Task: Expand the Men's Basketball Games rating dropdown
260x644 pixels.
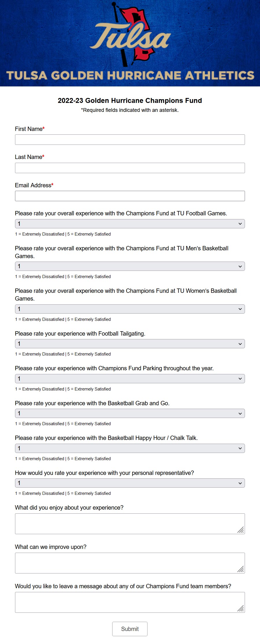Action: coord(130,266)
